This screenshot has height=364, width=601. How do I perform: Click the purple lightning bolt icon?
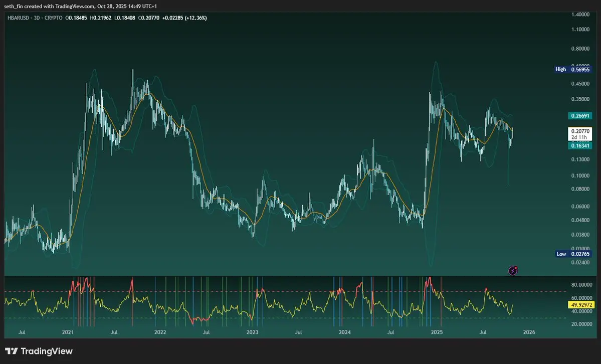click(513, 271)
